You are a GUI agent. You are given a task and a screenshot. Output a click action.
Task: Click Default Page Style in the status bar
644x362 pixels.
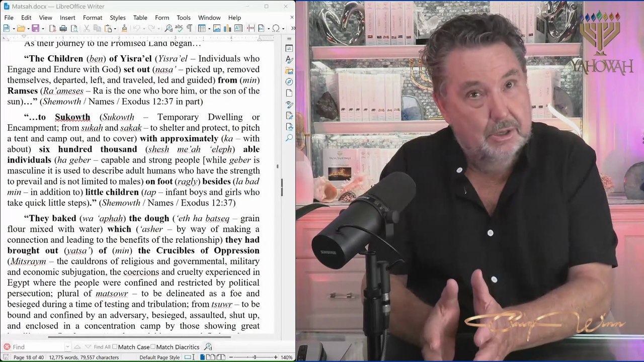click(159, 357)
